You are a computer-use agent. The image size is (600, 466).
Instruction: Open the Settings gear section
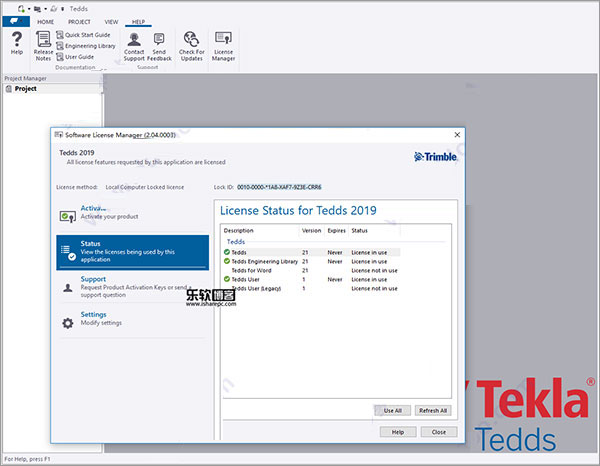(x=132, y=319)
